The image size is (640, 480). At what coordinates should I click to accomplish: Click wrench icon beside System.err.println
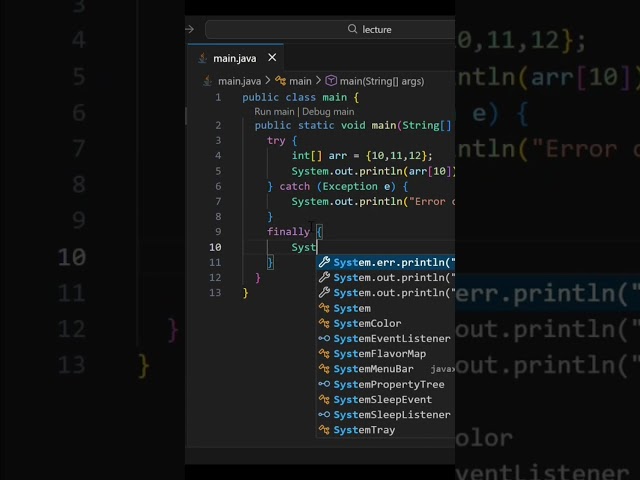(x=324, y=262)
